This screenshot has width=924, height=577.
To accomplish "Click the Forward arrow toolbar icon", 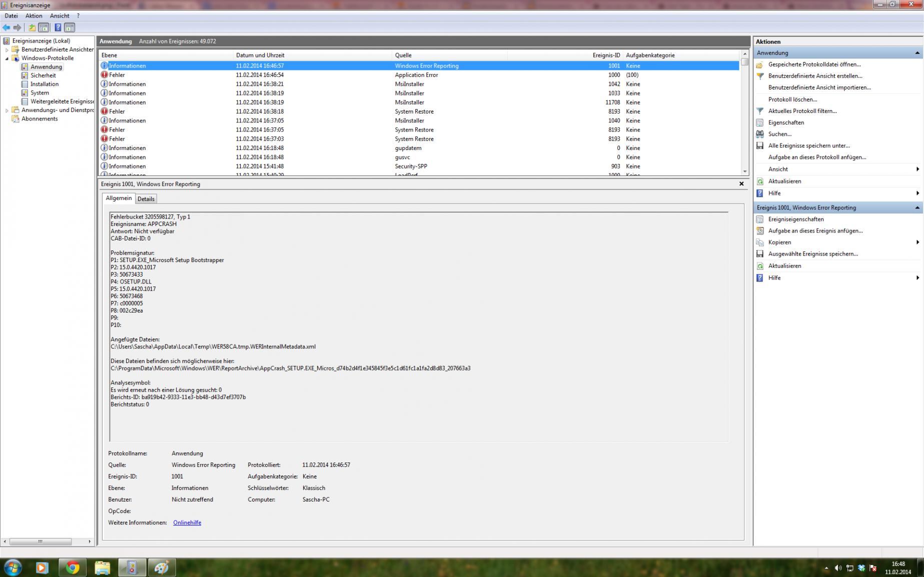I will pos(18,27).
